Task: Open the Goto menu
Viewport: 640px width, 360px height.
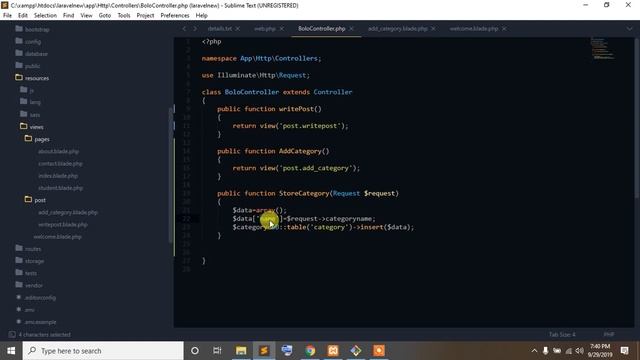Action: pos(104,16)
